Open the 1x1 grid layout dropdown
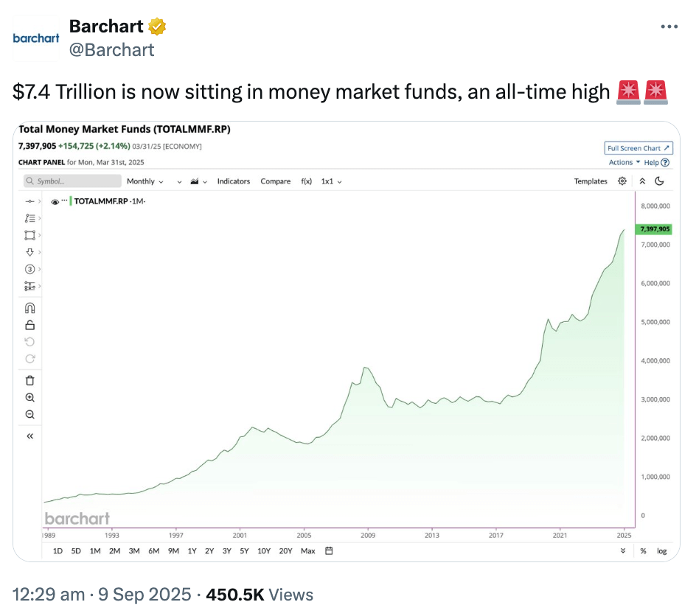Image resolution: width=696 pixels, height=616 pixels. point(332,181)
